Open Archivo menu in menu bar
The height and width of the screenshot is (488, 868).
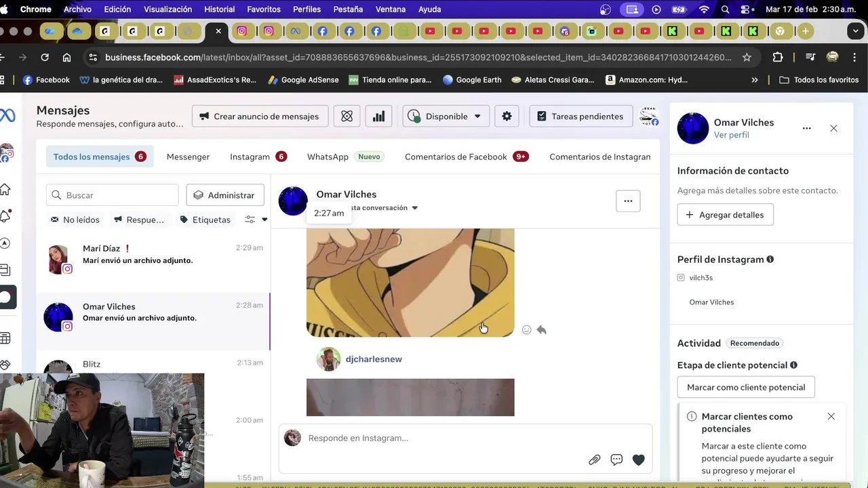(x=77, y=9)
